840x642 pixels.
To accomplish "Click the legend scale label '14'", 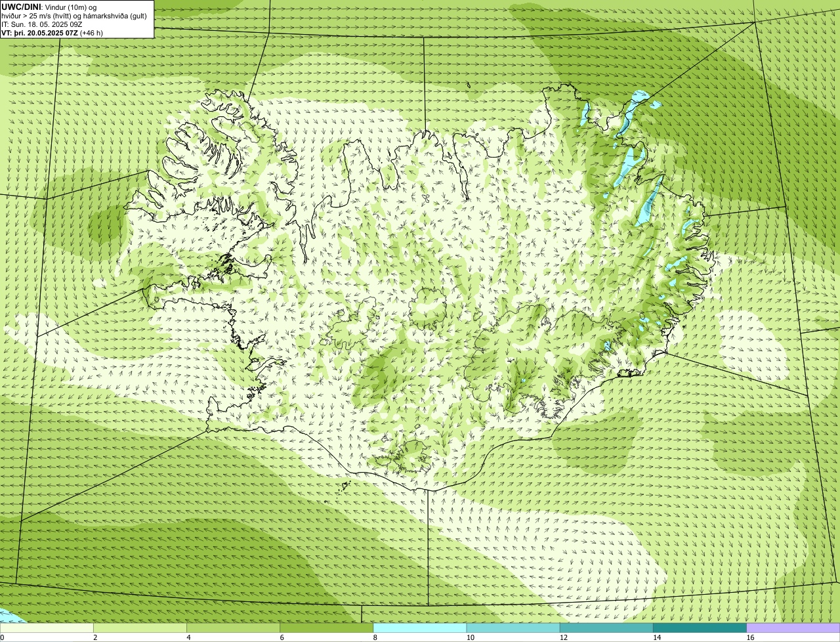I will click(x=657, y=637).
